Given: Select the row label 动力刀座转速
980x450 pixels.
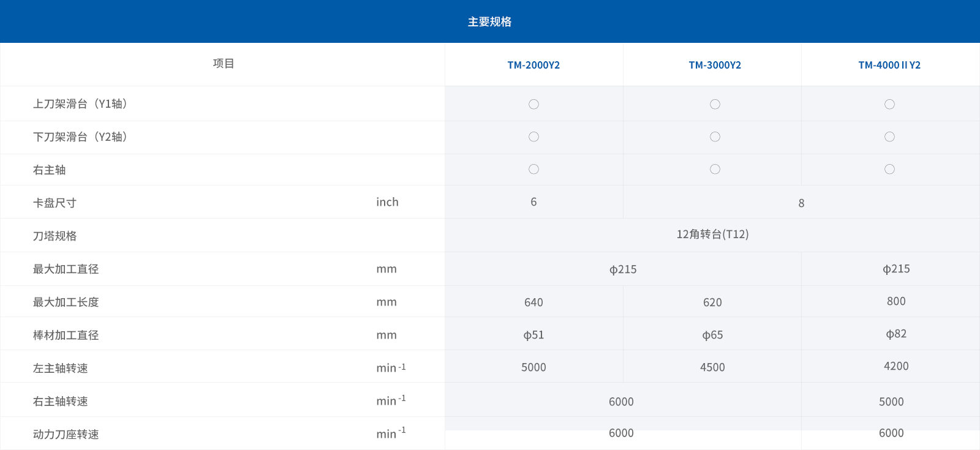Looking at the screenshot, I should 66,434.
